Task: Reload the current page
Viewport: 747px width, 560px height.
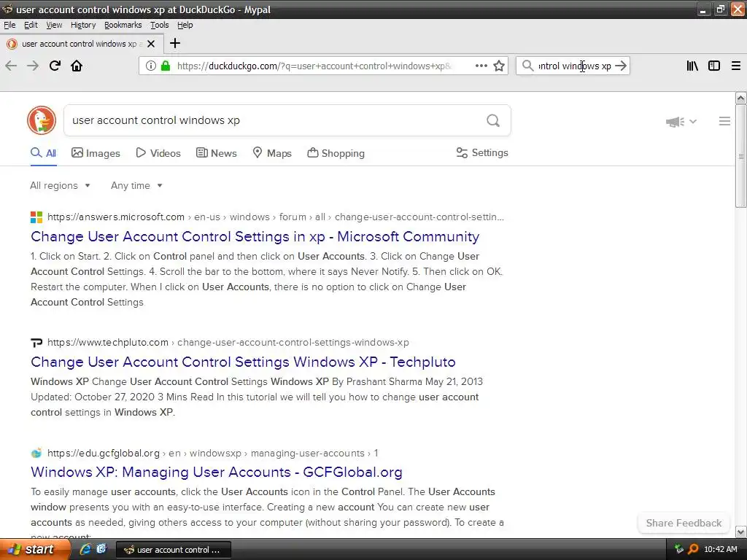Action: pyautogui.click(x=55, y=66)
